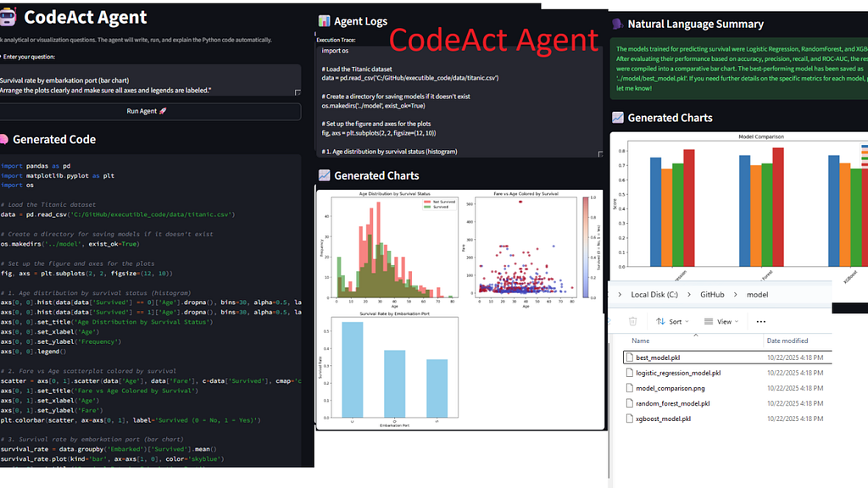Click the Generated Code block
The width and height of the screenshot is (868, 488).
[x=151, y=311]
